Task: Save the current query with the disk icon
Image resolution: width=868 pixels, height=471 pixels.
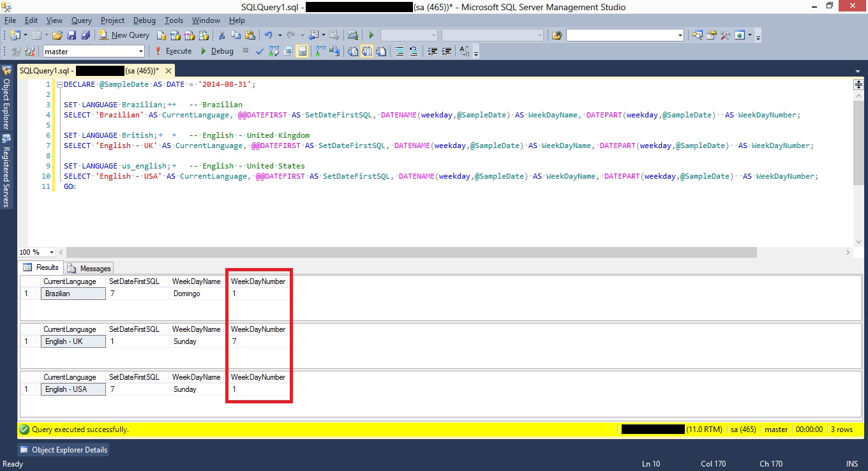Action: 71,35
